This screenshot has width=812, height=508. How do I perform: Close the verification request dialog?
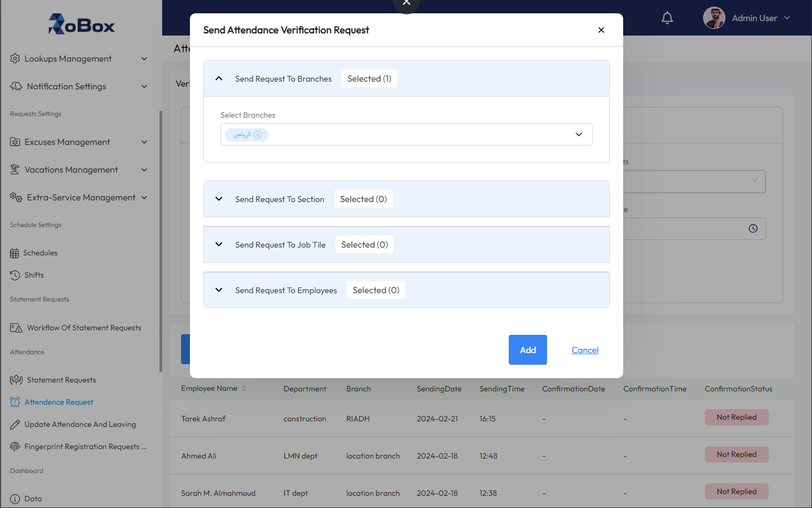(x=601, y=30)
